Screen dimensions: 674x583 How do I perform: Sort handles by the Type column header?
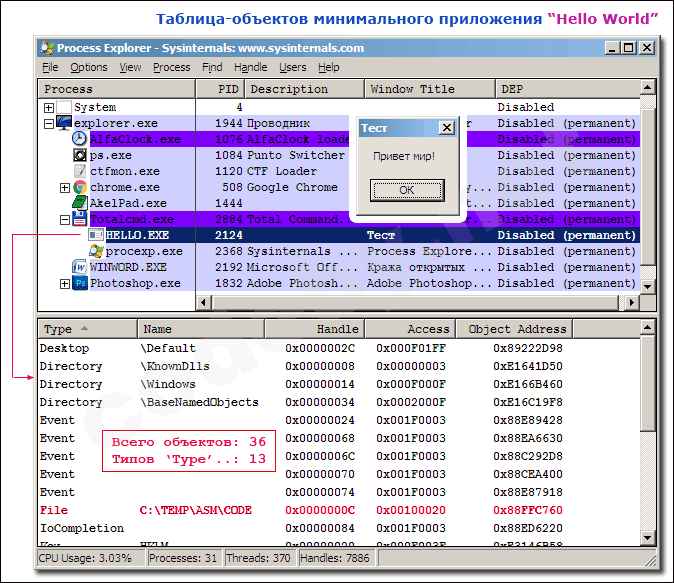click(58, 329)
